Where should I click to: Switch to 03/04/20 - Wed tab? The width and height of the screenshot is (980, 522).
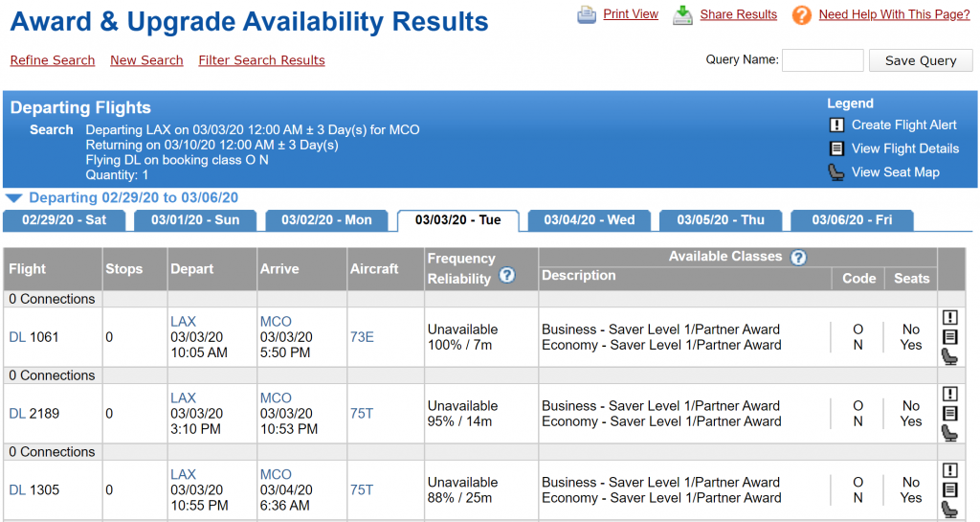(590, 220)
